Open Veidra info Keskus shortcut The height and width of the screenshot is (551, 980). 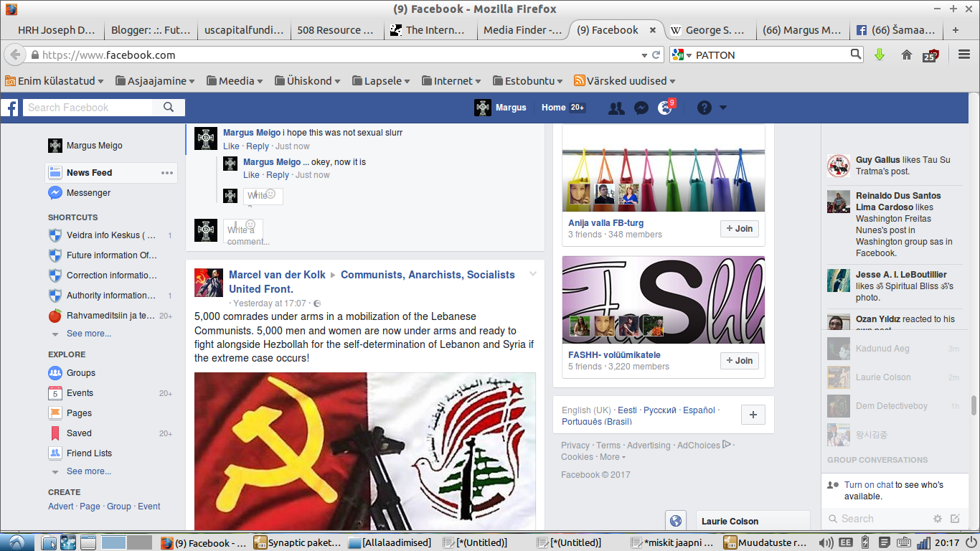tap(110, 235)
